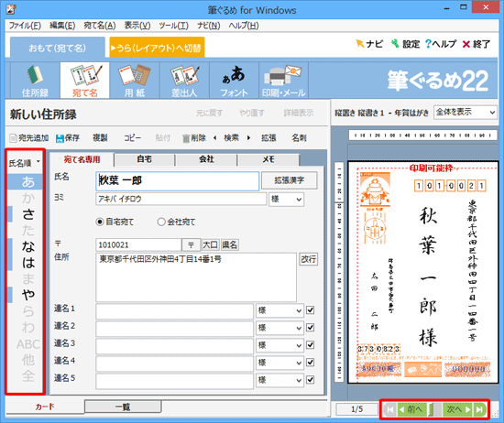This screenshot has height=423, width=504.
Task: Click the 名刺 button
Action: pyautogui.click(x=299, y=138)
